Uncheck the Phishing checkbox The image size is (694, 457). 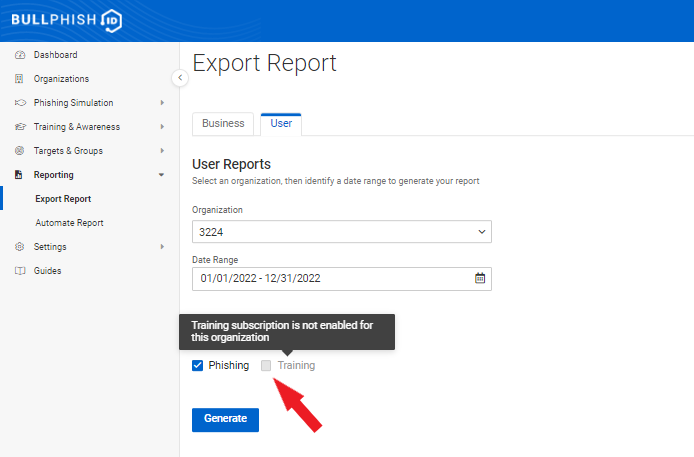coord(197,365)
